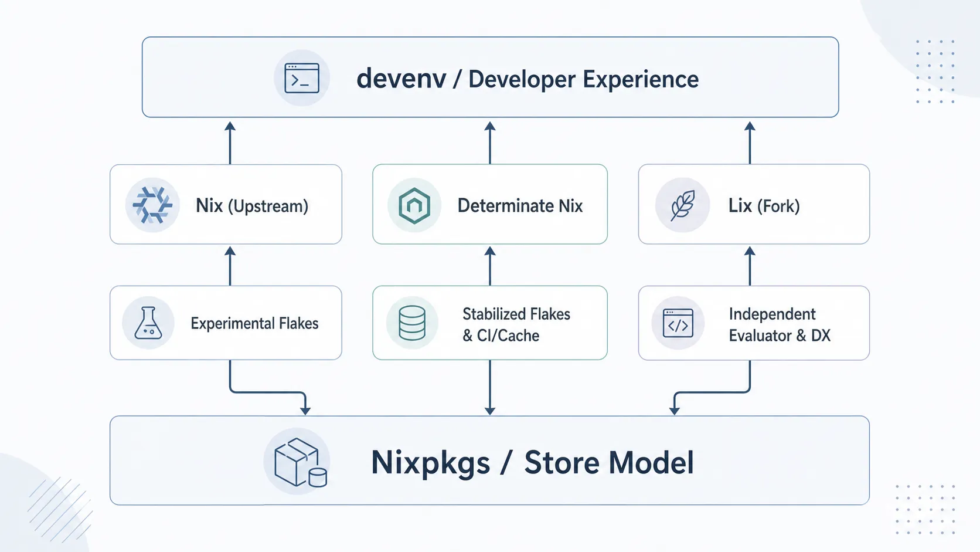This screenshot has height=552, width=980.
Task: Click the database cylinder icon
Action: point(412,323)
